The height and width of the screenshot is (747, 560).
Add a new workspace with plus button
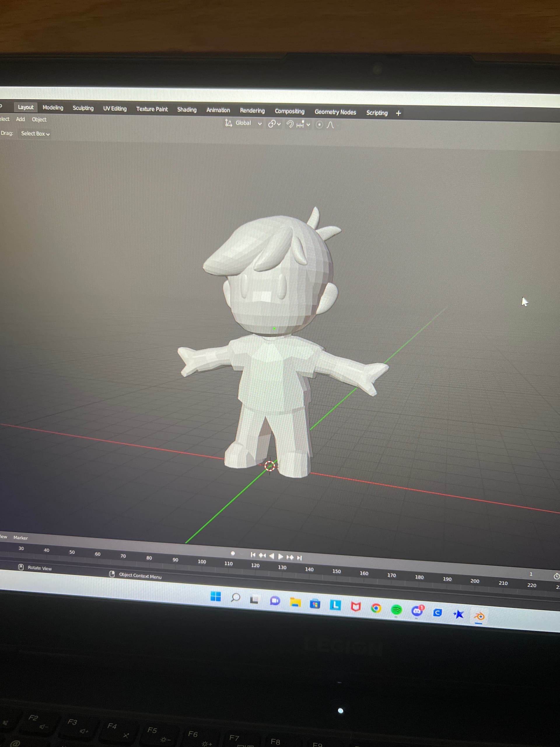click(x=398, y=113)
